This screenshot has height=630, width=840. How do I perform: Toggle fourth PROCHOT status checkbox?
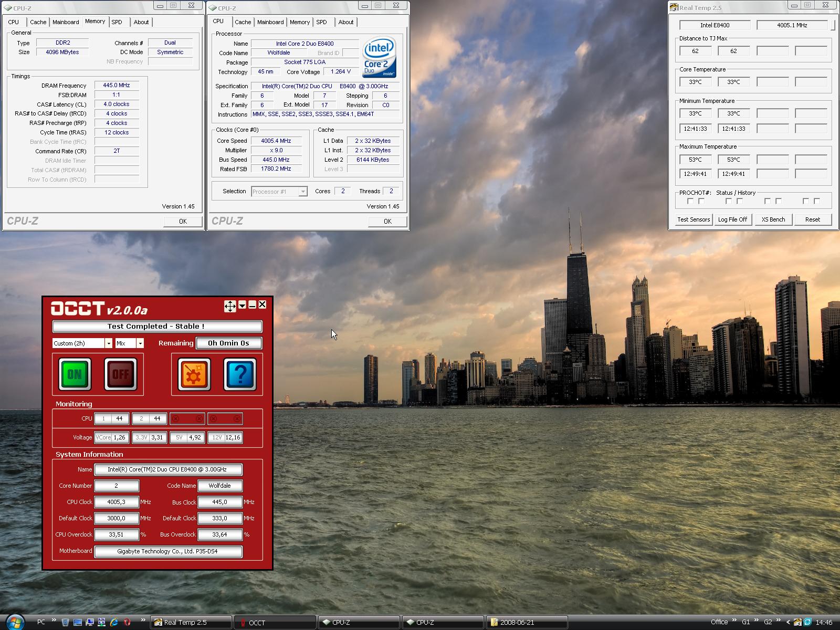click(x=740, y=201)
